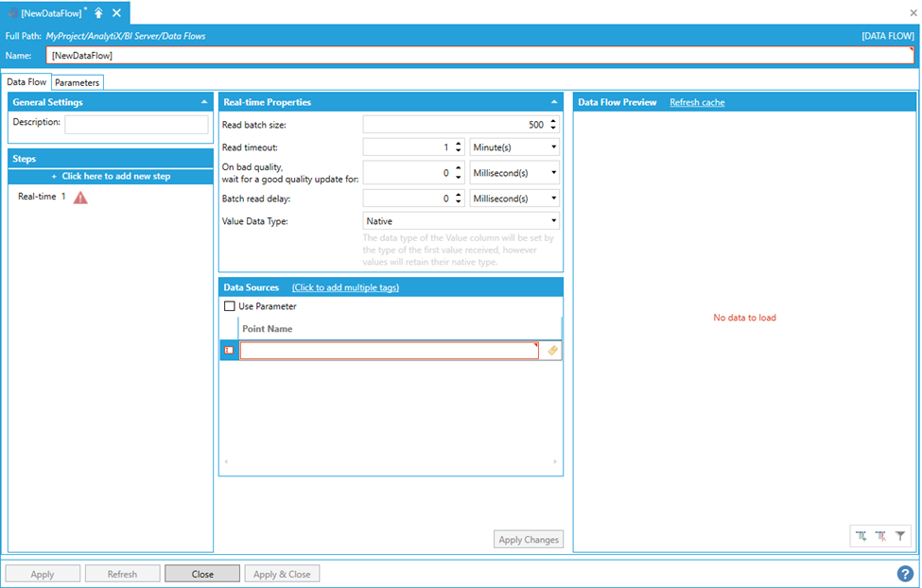
Task: Collapse the Real-time Properties section
Action: coord(554,102)
